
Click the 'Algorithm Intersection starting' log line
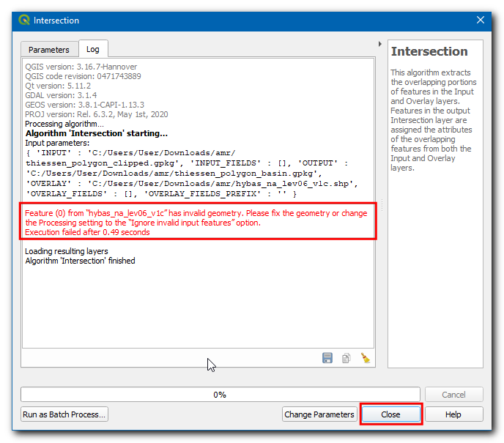click(97, 133)
